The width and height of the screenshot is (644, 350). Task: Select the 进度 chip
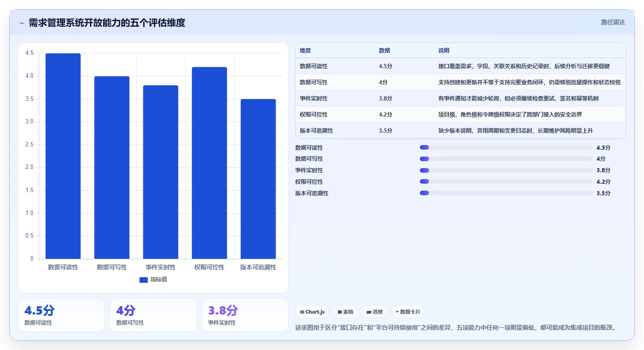[x=375, y=312]
